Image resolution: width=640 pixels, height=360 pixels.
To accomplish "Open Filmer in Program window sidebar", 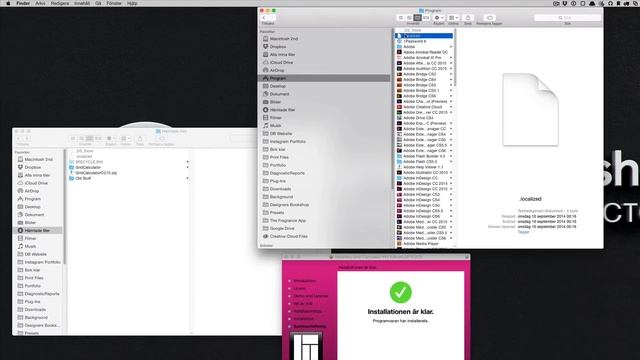I will coord(276,118).
